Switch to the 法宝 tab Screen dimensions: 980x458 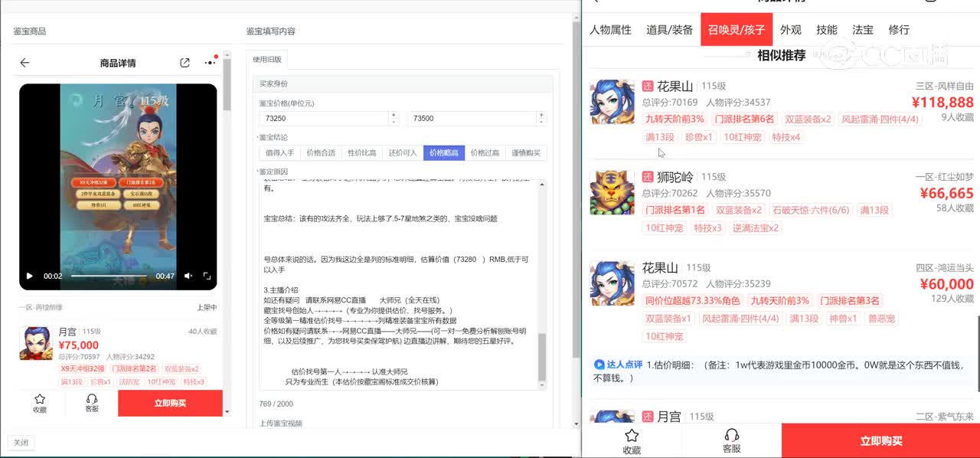863,30
